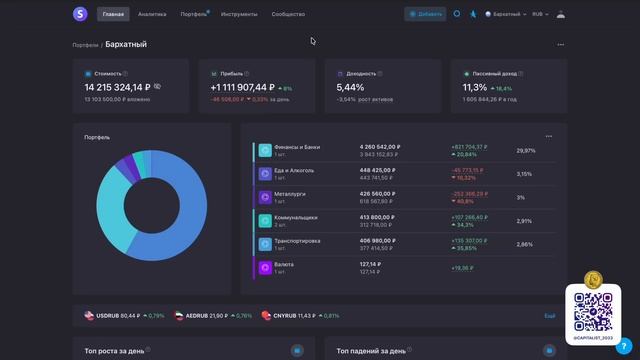Click the round icon in Топ роста за день
640x360 pixels.
pos(297,350)
